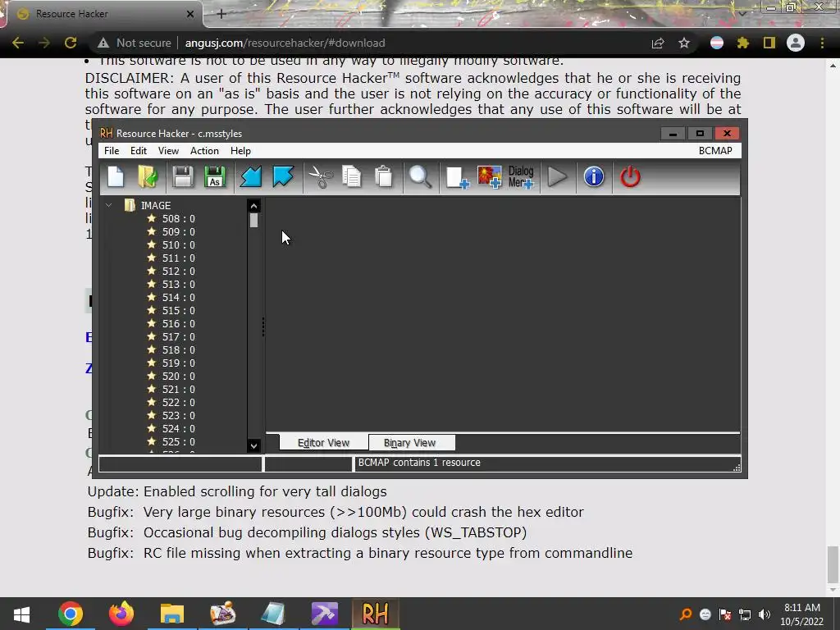Click the browser share page icon
This screenshot has width=840, height=630.
[x=658, y=43]
